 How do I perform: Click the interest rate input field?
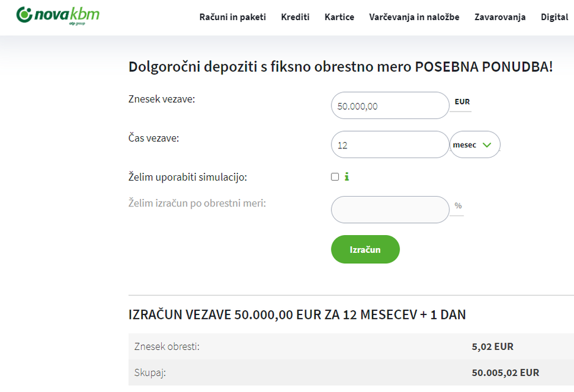coord(390,209)
